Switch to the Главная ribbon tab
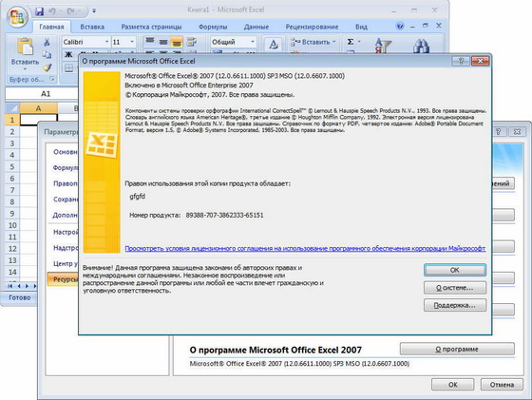532x400 pixels. (x=51, y=27)
